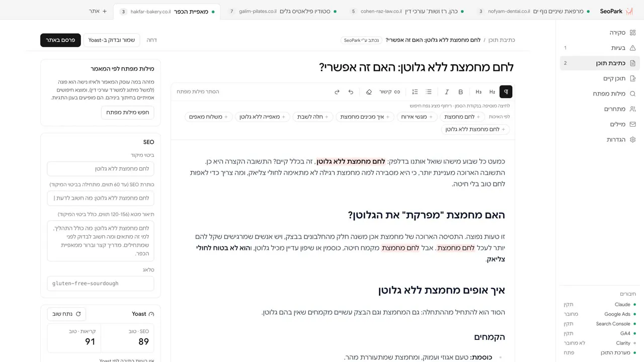Click שמור ובדוק ב-Yoast button
644x362 pixels.
[112, 40]
